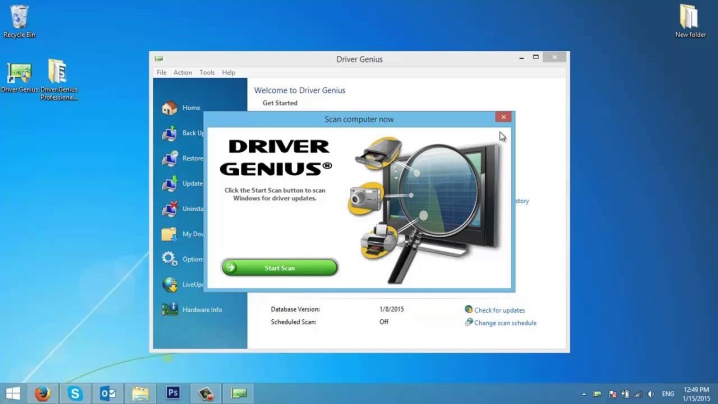Click the Database Version value 1/8/2015
Screen dimensions: 718x404
(392, 309)
